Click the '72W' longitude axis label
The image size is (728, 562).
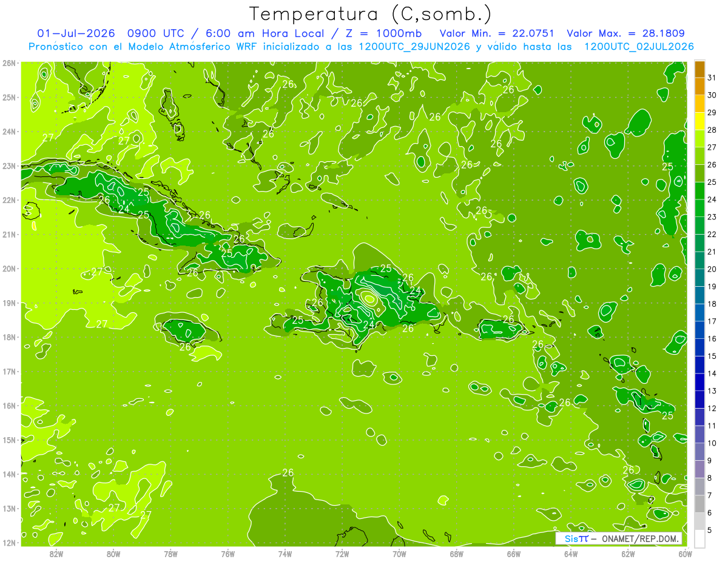pos(342,554)
